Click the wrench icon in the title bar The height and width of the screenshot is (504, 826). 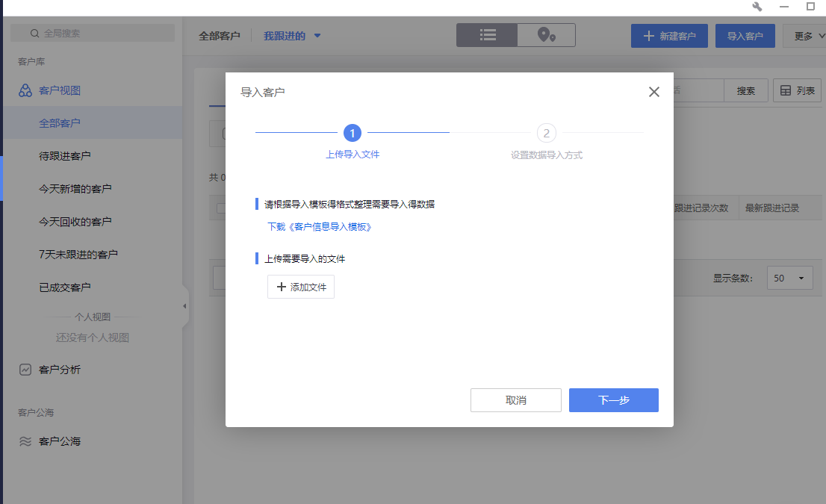coord(756,7)
